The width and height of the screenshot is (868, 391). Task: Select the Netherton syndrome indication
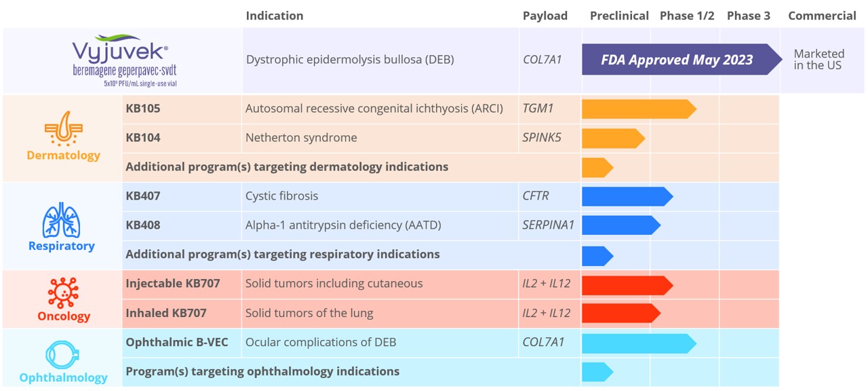point(300,138)
